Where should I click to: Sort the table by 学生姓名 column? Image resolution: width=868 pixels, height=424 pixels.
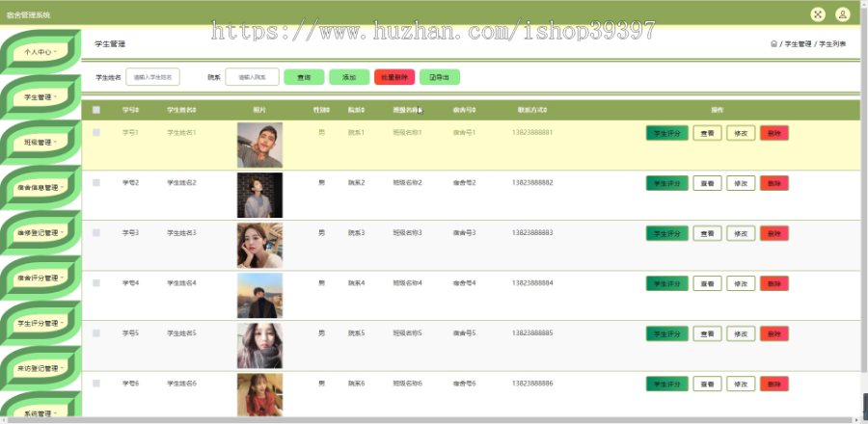[181, 110]
